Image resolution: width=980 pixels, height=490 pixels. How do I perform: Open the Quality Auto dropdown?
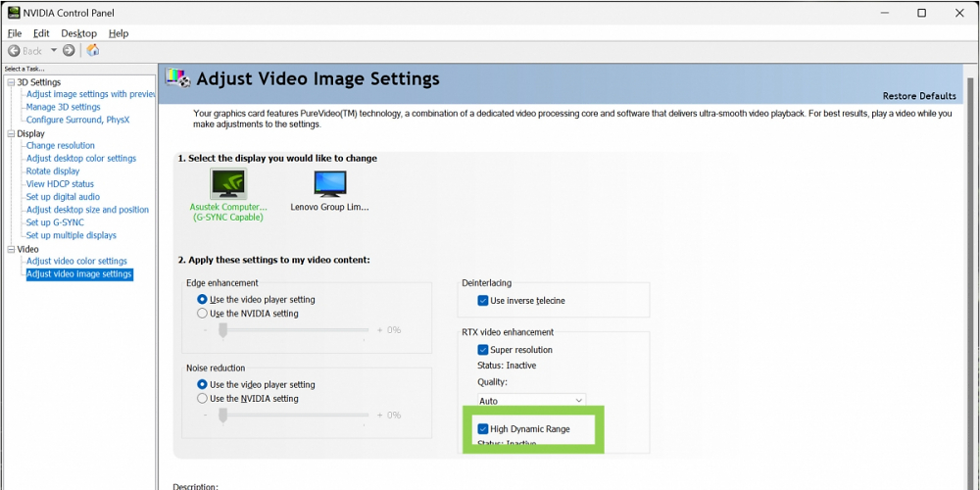(x=531, y=400)
